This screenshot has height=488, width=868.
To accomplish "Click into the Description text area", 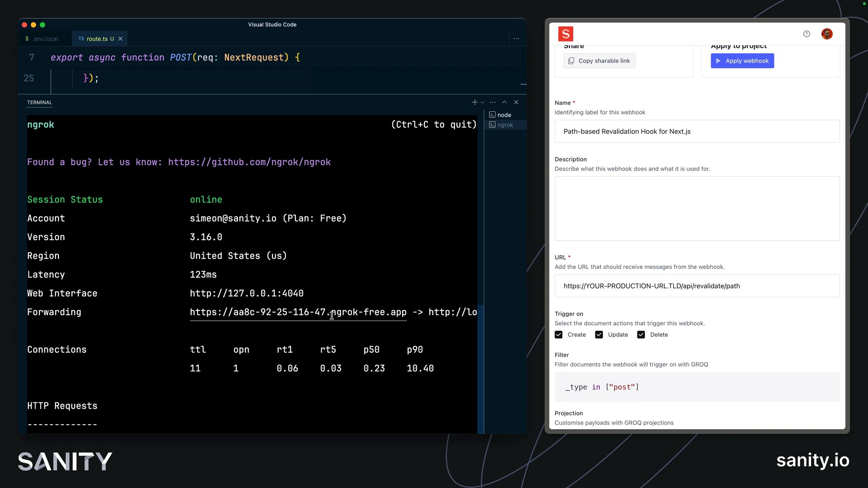I will click(697, 208).
